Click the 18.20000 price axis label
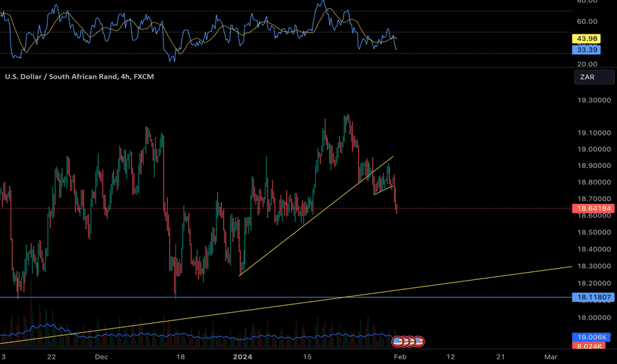The width and height of the screenshot is (617, 364). pos(594,283)
